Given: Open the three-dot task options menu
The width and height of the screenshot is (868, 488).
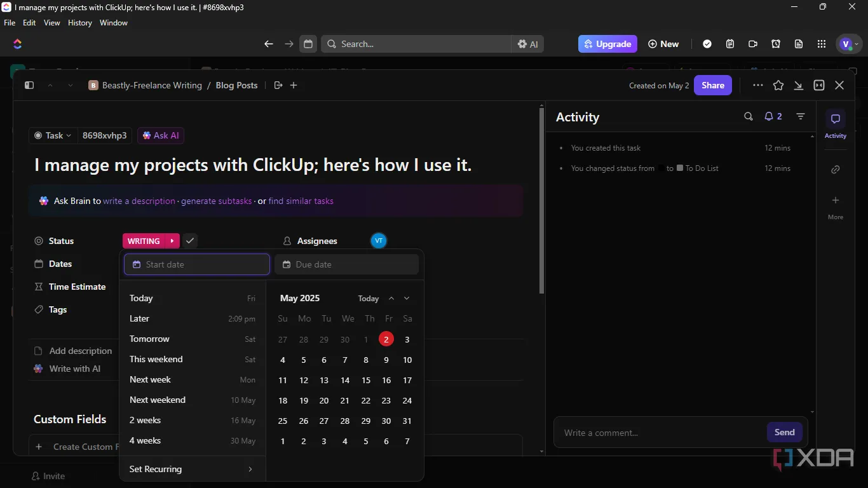Looking at the screenshot, I should (x=758, y=85).
